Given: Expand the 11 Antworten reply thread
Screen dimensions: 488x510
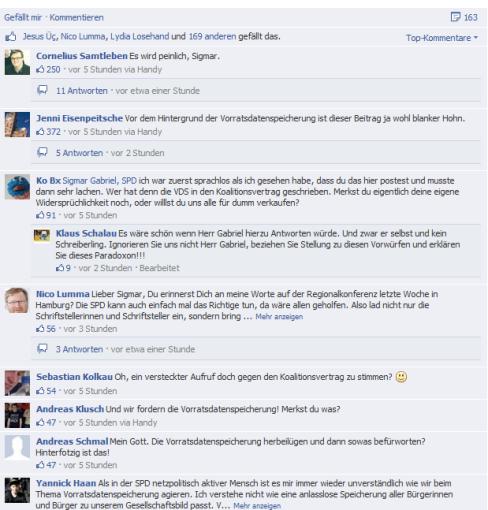Looking at the screenshot, I should pyautogui.click(x=82, y=91).
